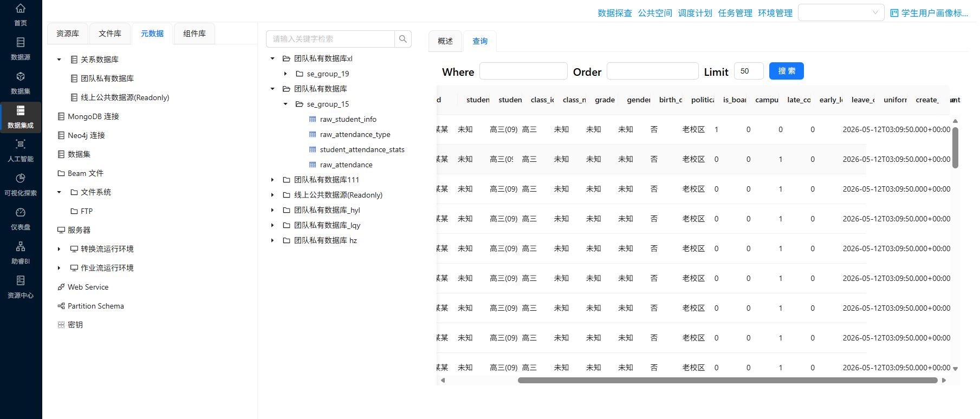This screenshot has height=419, width=980.
Task: Expand 团队私有数据库 hz folder
Action: tap(272, 240)
